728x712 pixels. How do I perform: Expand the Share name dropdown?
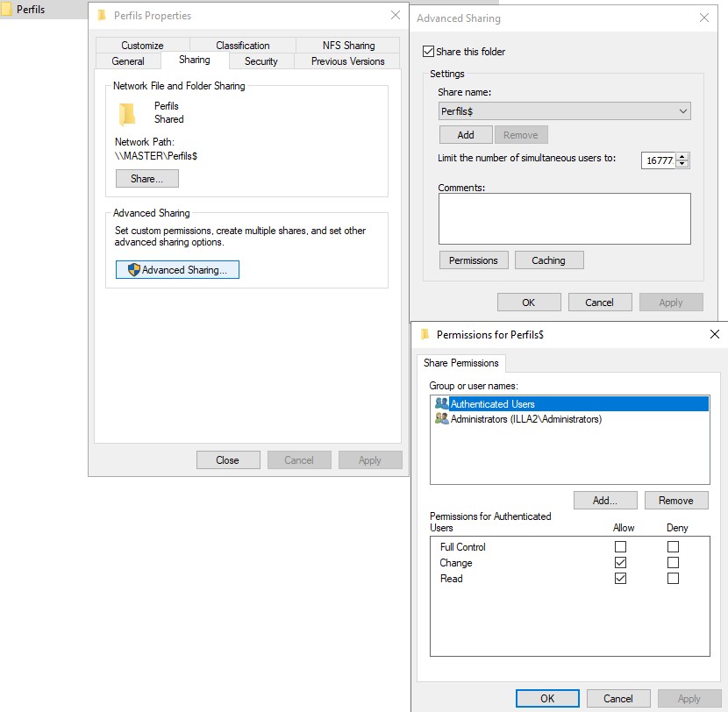coord(682,111)
